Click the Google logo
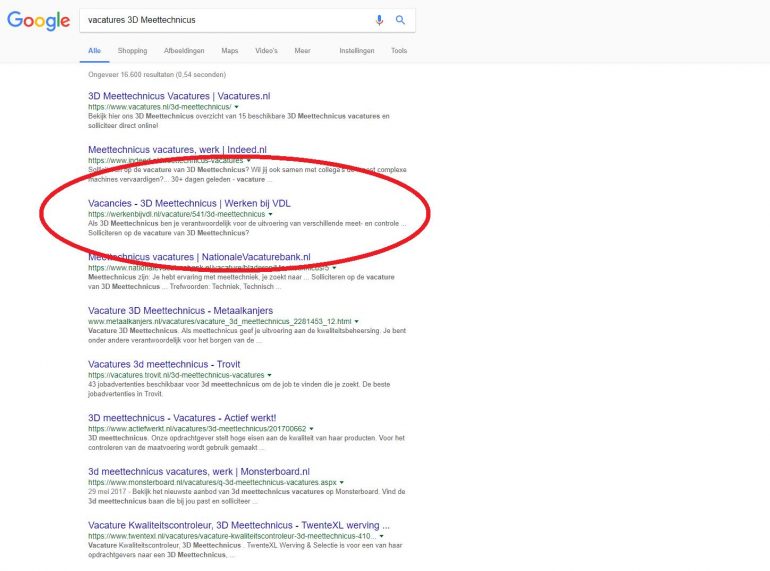 pos(38,21)
